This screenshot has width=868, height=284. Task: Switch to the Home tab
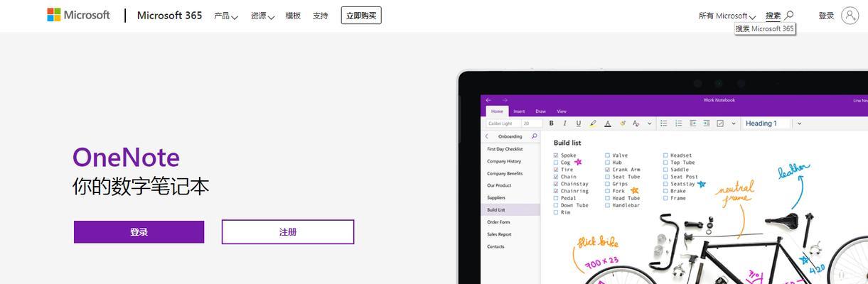(x=497, y=111)
